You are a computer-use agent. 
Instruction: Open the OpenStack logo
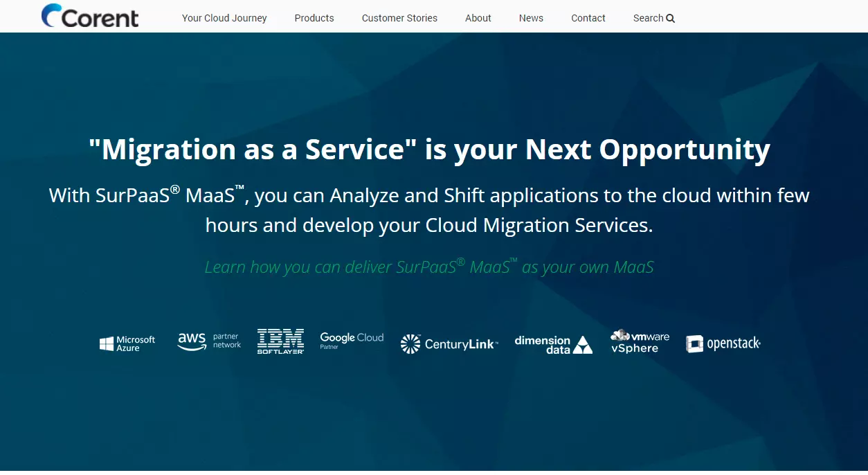723,343
